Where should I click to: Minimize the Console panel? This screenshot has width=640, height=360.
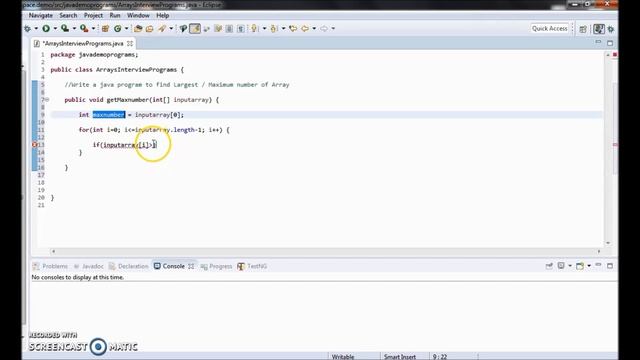pyautogui.click(x=598, y=265)
